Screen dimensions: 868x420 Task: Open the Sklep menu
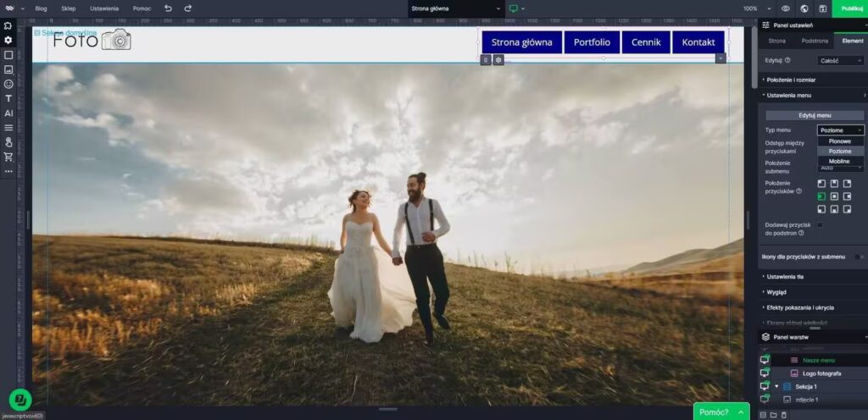(x=69, y=8)
